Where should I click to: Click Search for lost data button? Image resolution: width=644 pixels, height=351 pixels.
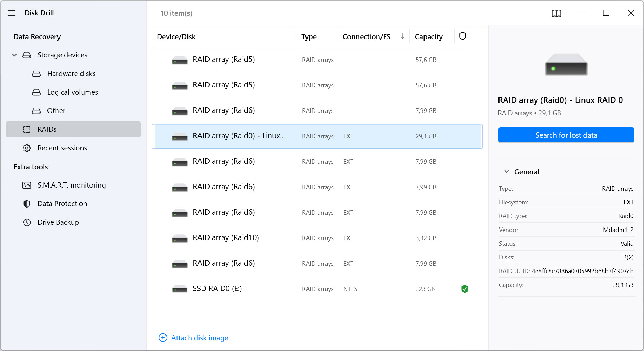(x=566, y=135)
